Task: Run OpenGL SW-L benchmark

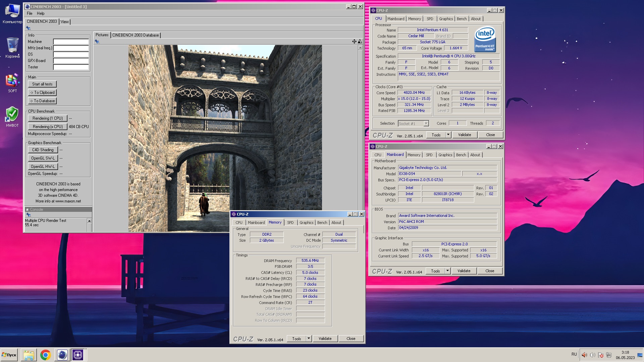Action: 43,158
